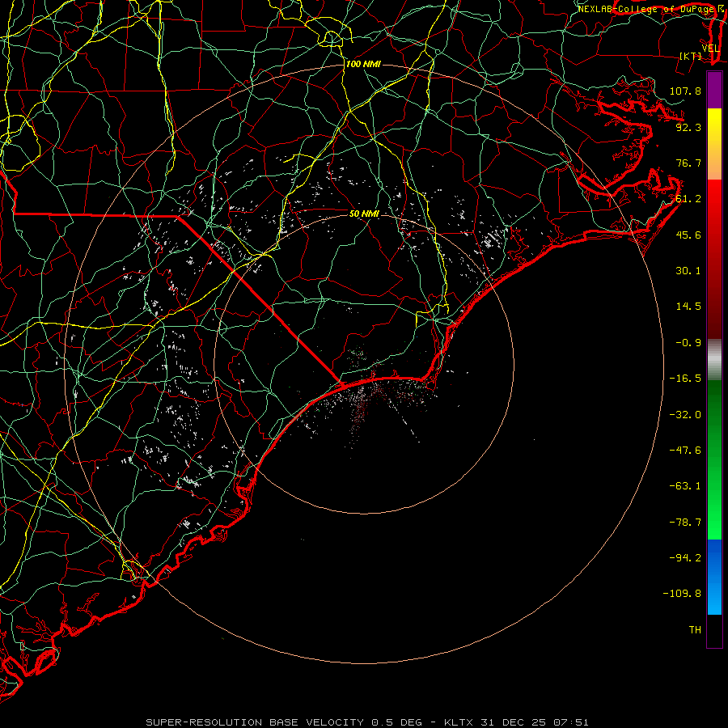The height and width of the screenshot is (728, 728).
Task: Click the gray near-zero segment of the color bar
Action: 714,360
